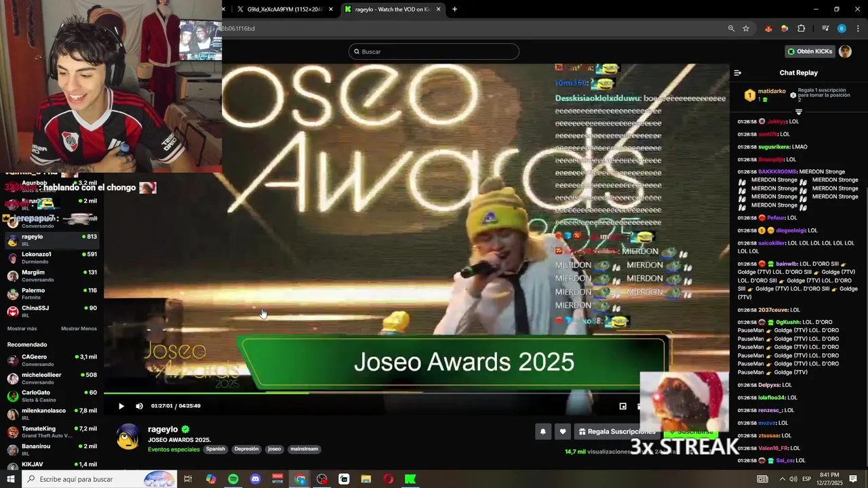The width and height of the screenshot is (868, 488).
Task: Open ChinaSSJ channel in sidebar
Action: point(52,311)
